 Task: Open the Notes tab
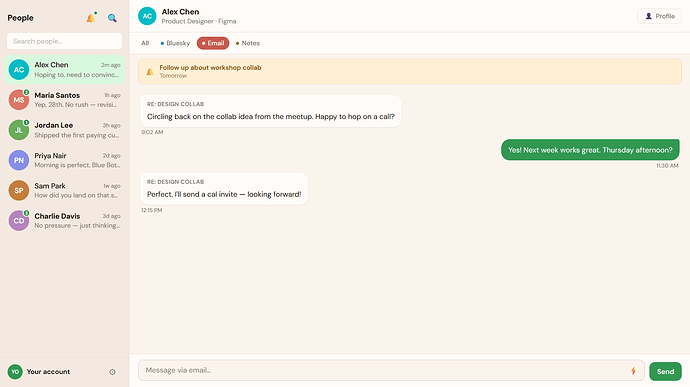pos(248,43)
